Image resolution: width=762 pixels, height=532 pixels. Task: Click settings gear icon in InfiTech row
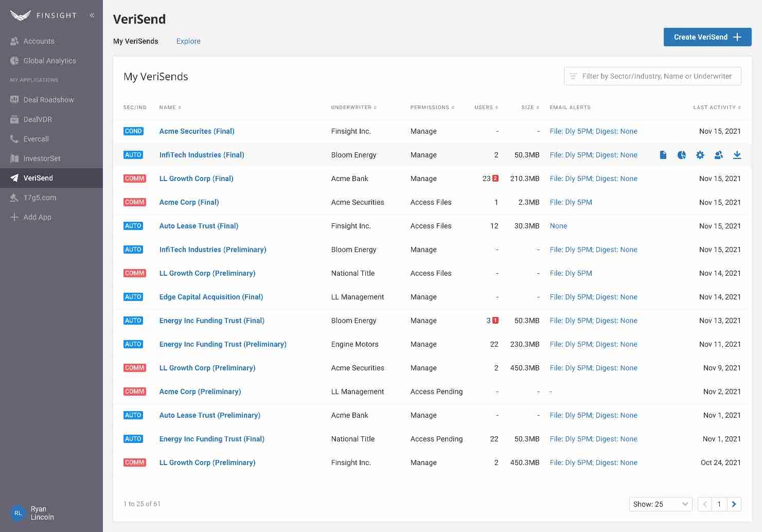(x=700, y=155)
